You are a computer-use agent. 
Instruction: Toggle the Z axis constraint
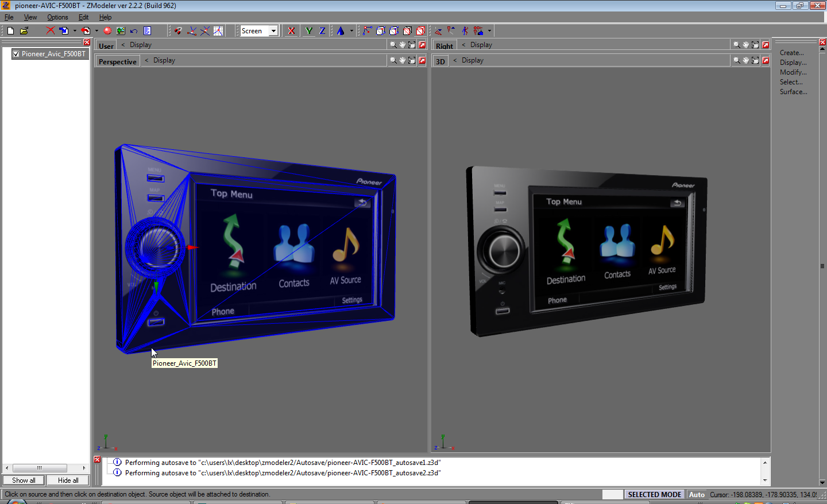tap(322, 30)
